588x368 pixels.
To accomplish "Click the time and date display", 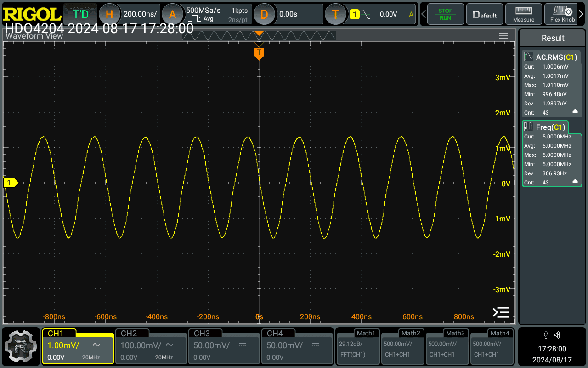I will tap(552, 354).
